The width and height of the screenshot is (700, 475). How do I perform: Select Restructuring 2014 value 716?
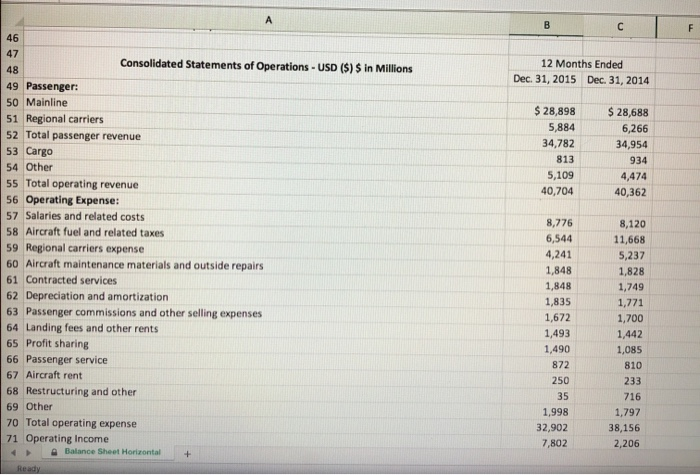click(x=632, y=396)
